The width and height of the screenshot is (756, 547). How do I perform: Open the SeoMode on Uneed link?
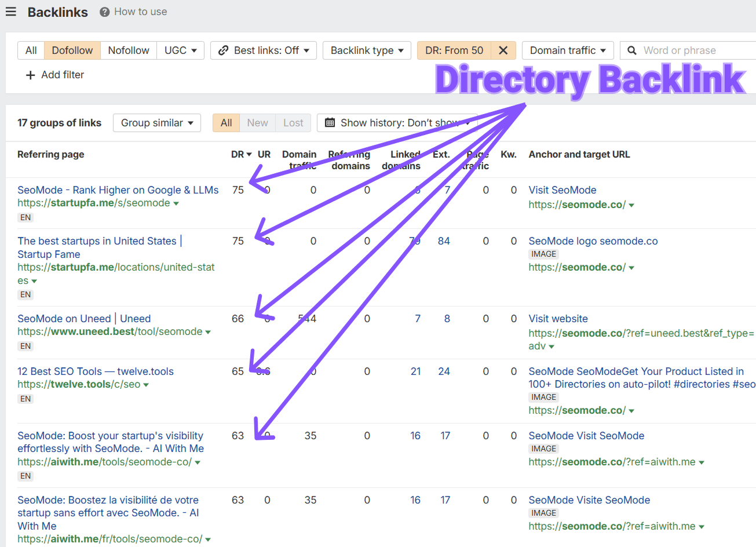(84, 319)
